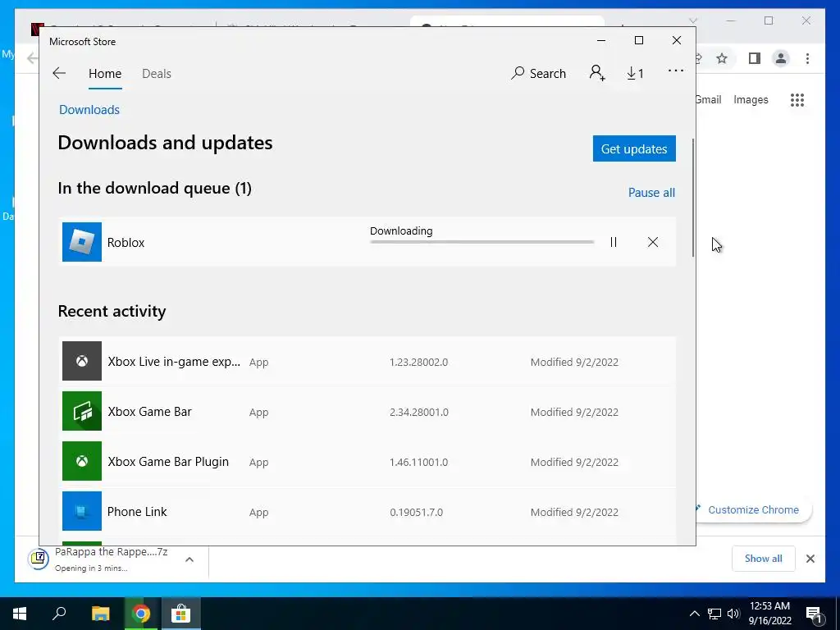Open the Store three-dot more menu

pyautogui.click(x=676, y=71)
